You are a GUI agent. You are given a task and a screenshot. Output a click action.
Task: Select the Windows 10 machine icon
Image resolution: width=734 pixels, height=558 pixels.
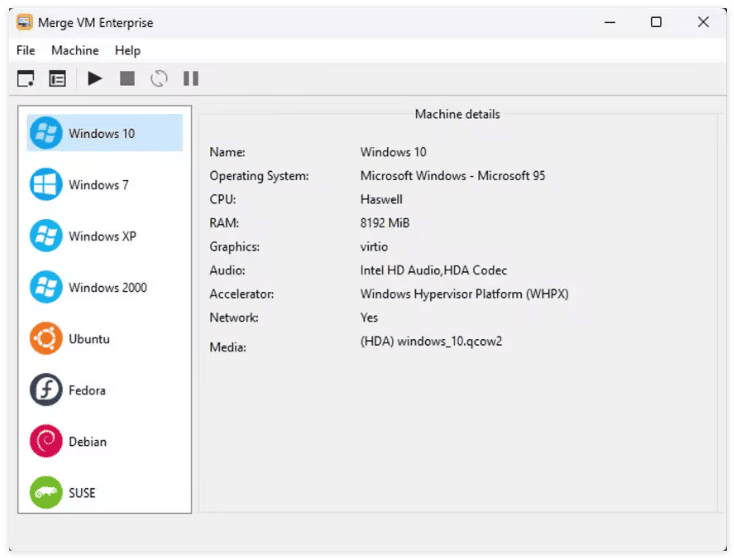point(46,133)
